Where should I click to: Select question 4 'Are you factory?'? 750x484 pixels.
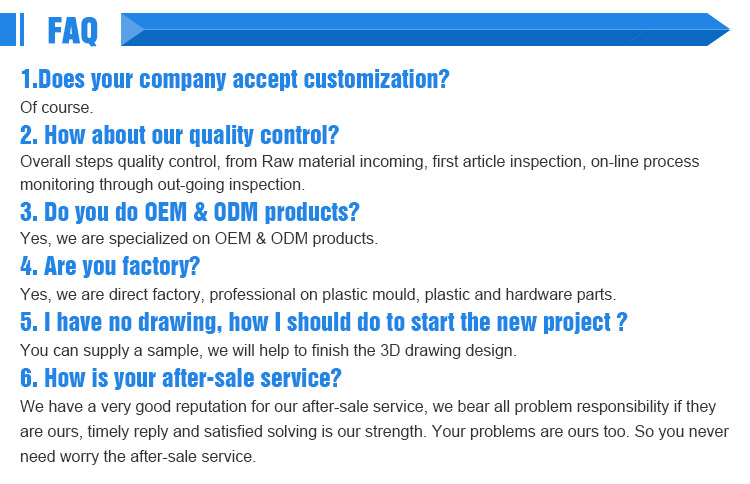pos(110,266)
